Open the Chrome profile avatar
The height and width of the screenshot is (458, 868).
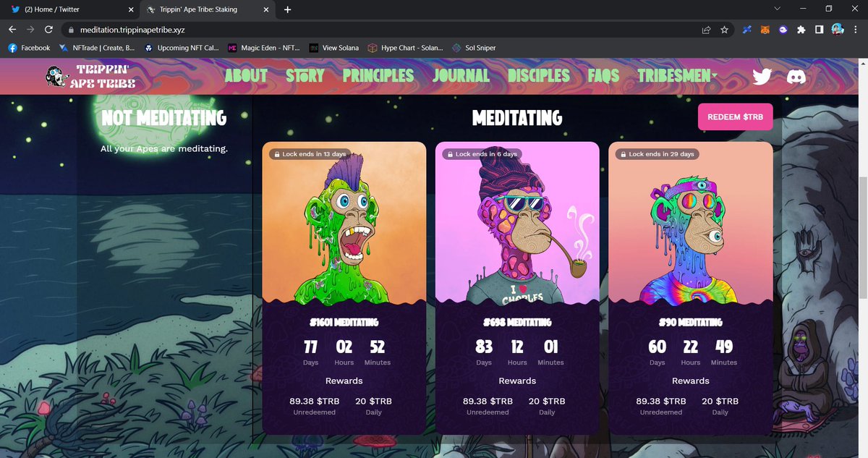pyautogui.click(x=838, y=30)
